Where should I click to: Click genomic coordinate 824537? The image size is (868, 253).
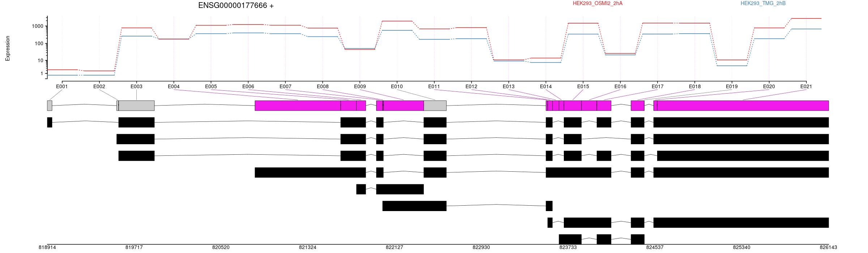655,248
